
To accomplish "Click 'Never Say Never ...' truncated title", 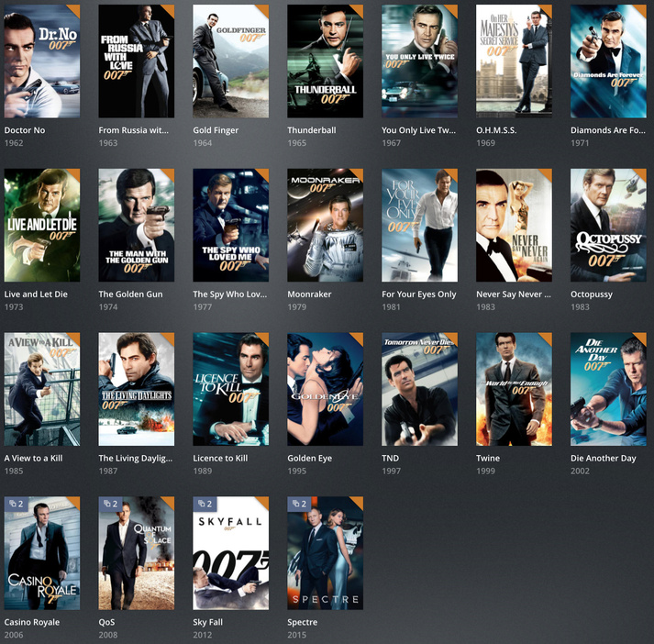I will (514, 294).
